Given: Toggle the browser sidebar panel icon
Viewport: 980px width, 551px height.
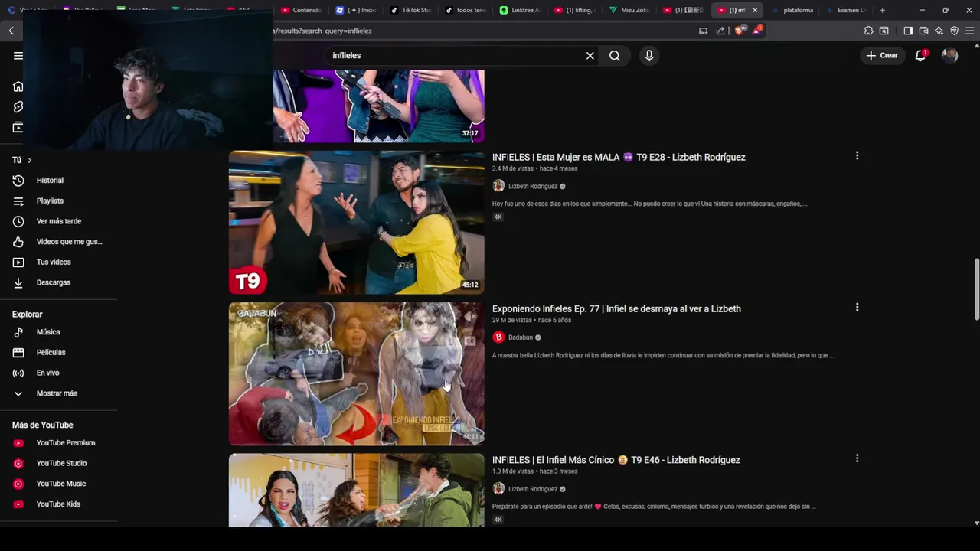Looking at the screenshot, I should point(908,31).
